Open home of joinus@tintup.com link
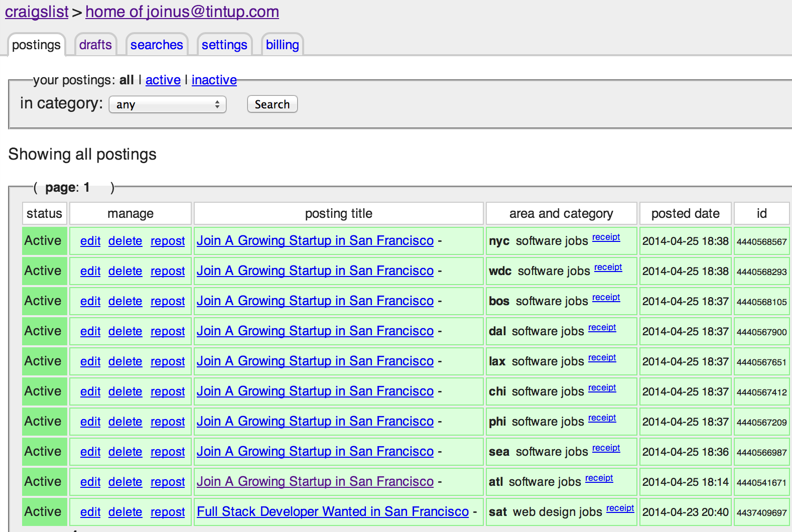792x532 pixels. tap(182, 12)
